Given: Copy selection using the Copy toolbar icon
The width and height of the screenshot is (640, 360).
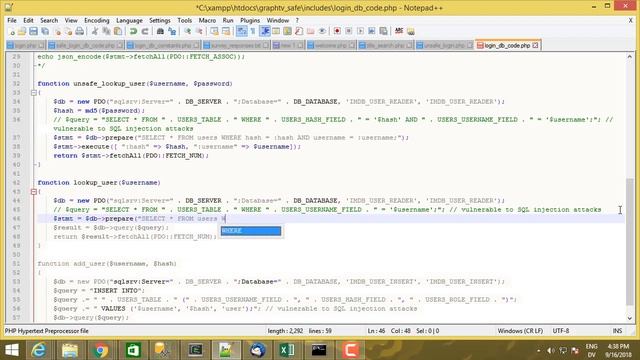Looking at the screenshot, I should 107,31.
